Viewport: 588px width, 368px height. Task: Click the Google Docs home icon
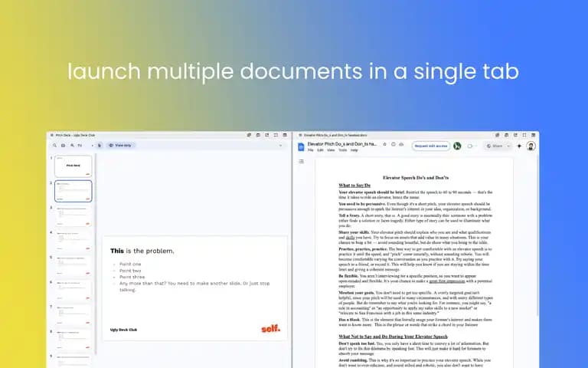pos(301,147)
